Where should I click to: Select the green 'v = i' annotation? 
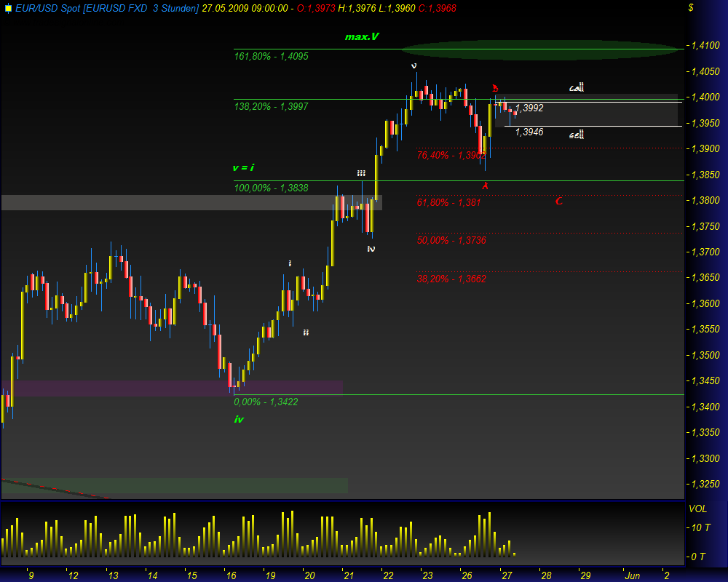coord(243,167)
